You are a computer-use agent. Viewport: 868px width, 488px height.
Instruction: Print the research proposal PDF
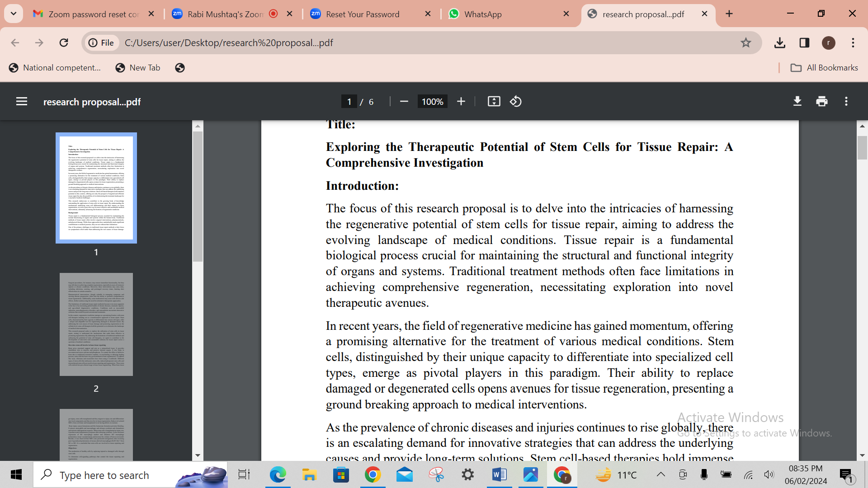(822, 102)
